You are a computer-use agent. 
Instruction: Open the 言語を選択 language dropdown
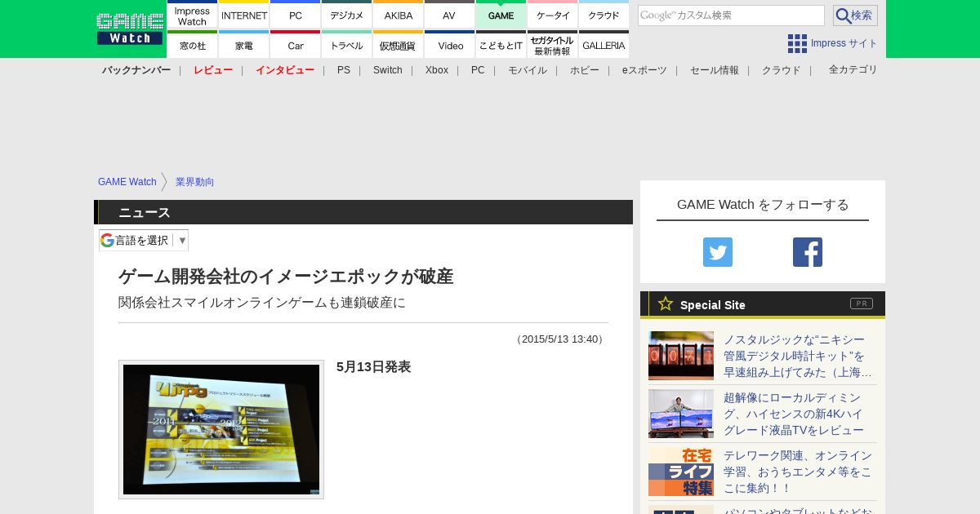[144, 240]
